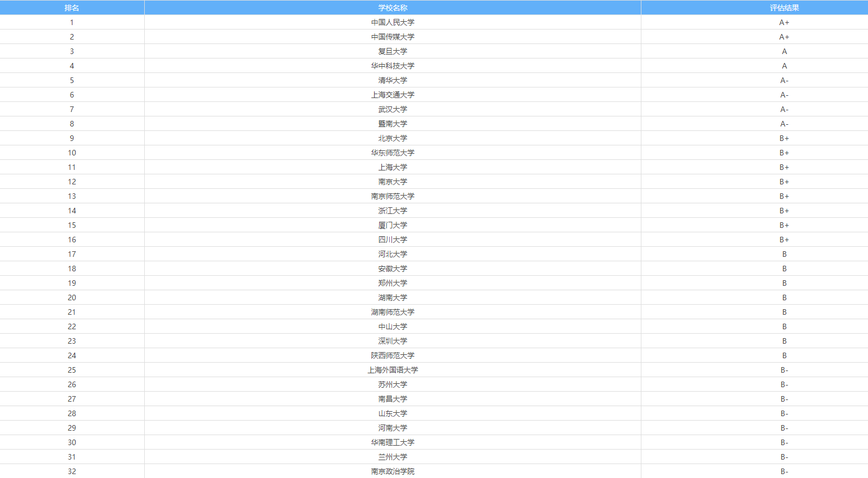Select 湖南师范大学 school name

pyautogui.click(x=393, y=312)
